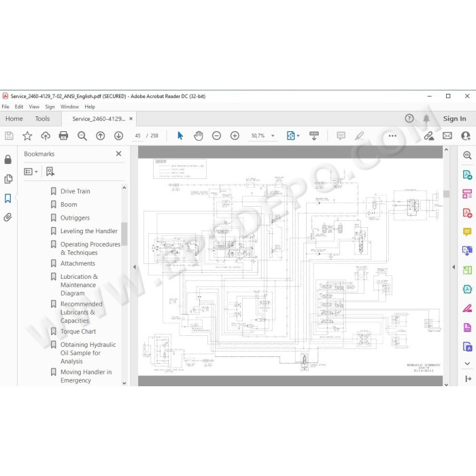This screenshot has height=476, width=476.
Task: Expand more tools chevron in right pane
Action: 467,363
